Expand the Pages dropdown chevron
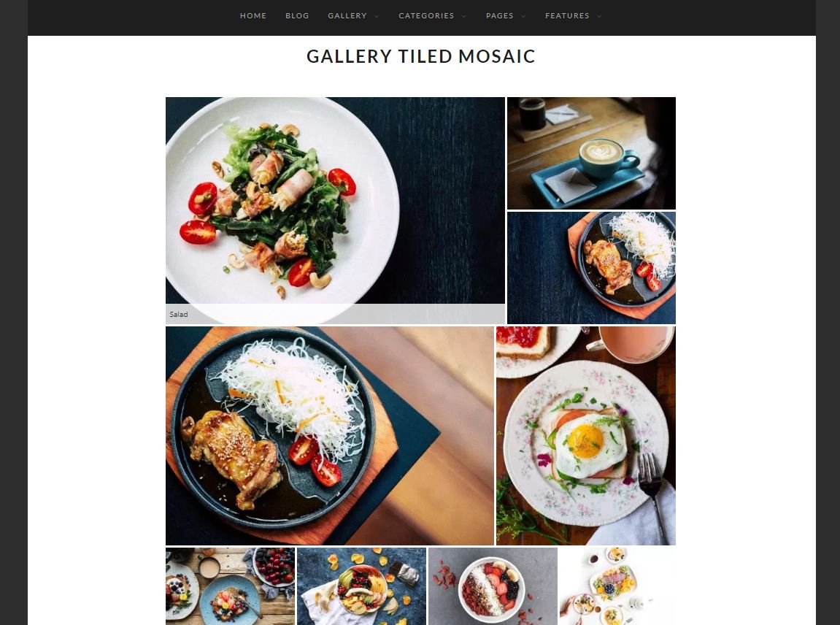Image resolution: width=840 pixels, height=625 pixels. [523, 16]
